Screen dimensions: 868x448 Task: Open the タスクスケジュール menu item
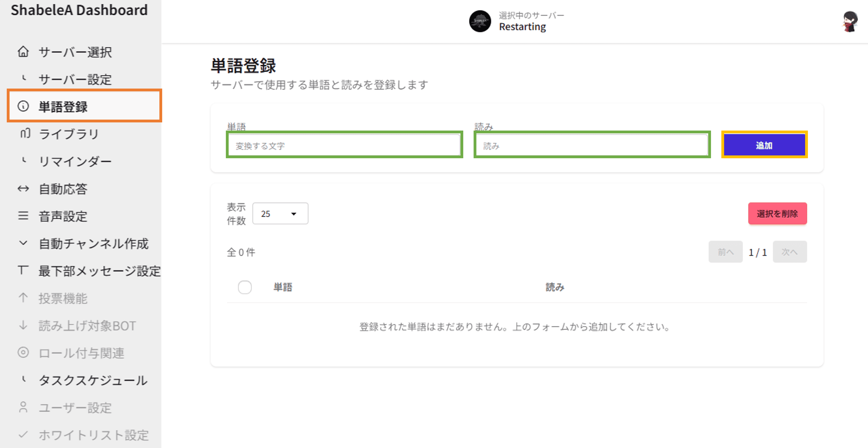click(93, 380)
